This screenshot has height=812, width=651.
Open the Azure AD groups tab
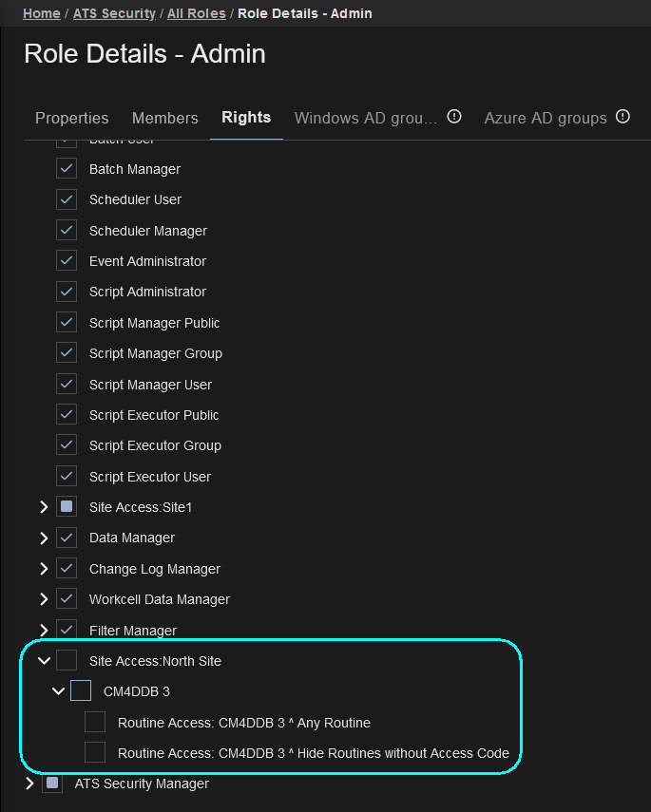tap(545, 118)
